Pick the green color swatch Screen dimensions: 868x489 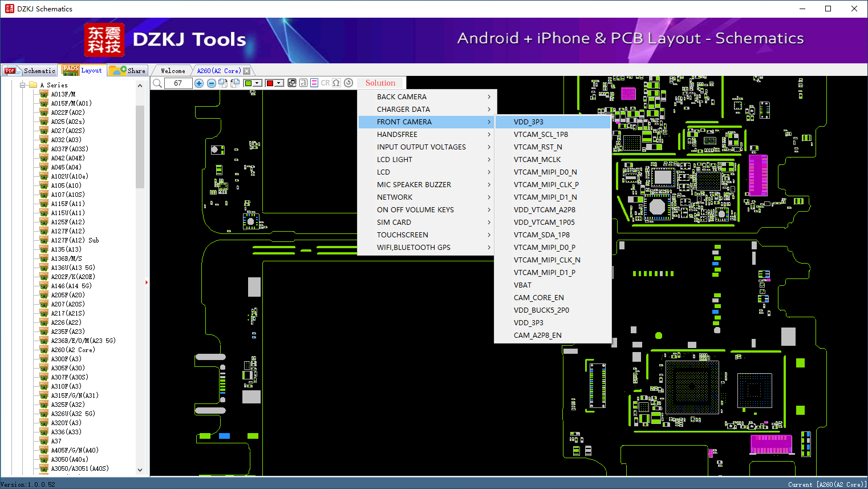[248, 83]
